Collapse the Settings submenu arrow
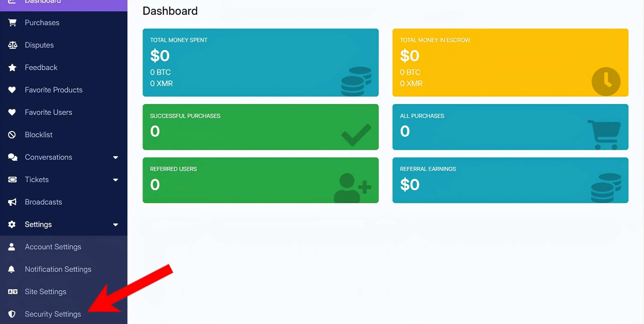 [115, 225]
